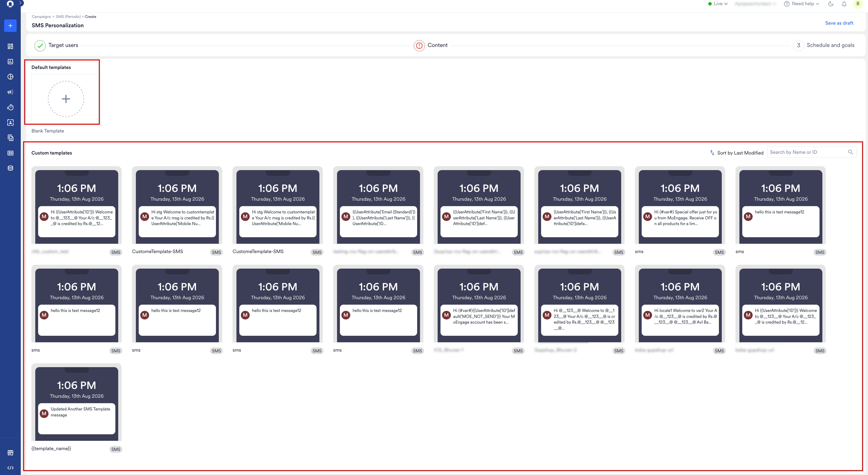The height and width of the screenshot is (475, 868).
Task: Click the MoEngage logo at sidebar top
Action: coord(10,4)
